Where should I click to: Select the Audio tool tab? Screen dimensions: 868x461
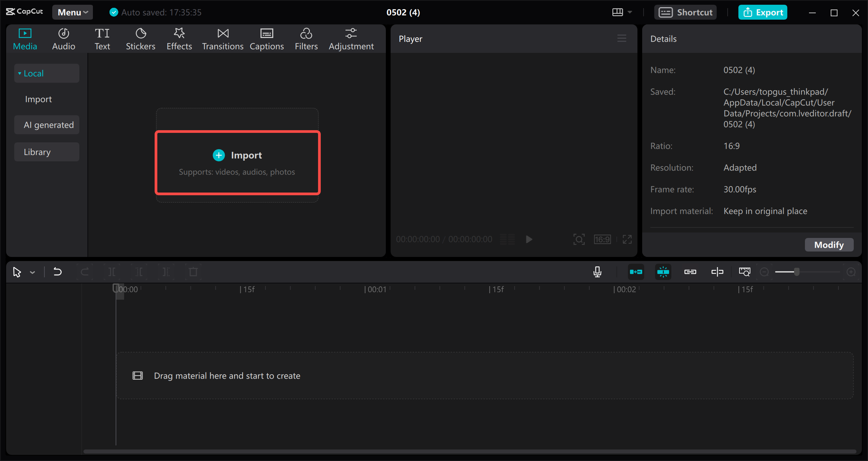coord(63,39)
